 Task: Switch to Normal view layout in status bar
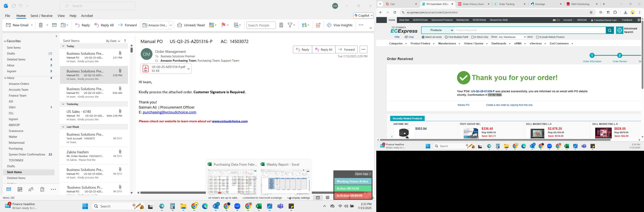[318, 198]
